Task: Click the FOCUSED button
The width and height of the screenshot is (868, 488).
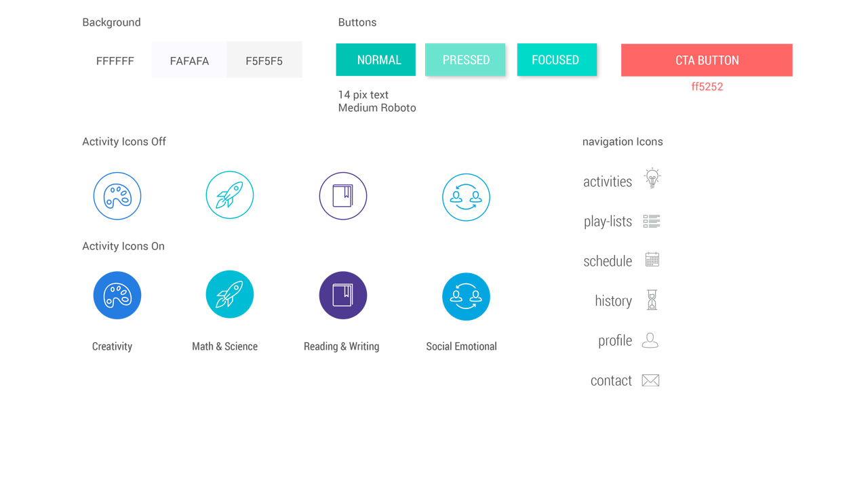Action: click(557, 60)
